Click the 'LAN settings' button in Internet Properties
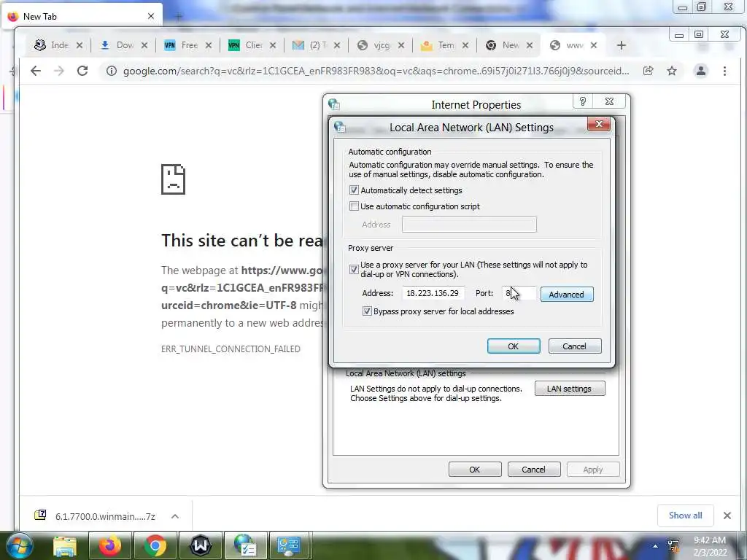This screenshot has width=747, height=560. tap(569, 389)
